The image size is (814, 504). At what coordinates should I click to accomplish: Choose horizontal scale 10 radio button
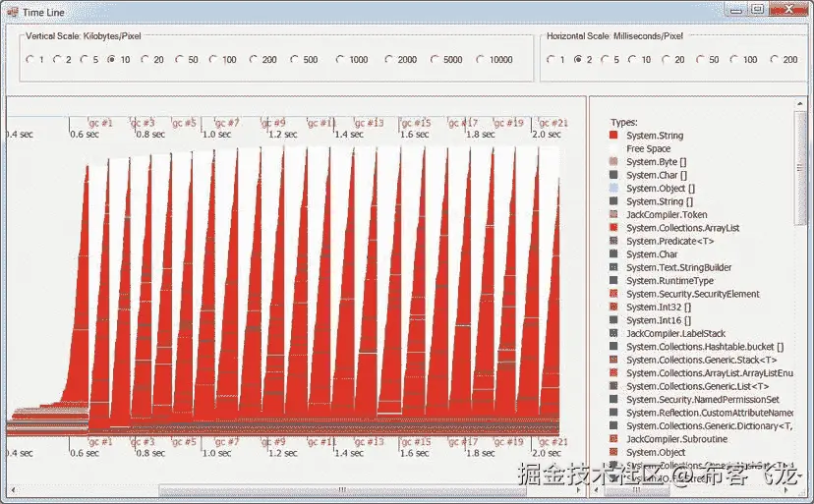pyautogui.click(x=632, y=59)
